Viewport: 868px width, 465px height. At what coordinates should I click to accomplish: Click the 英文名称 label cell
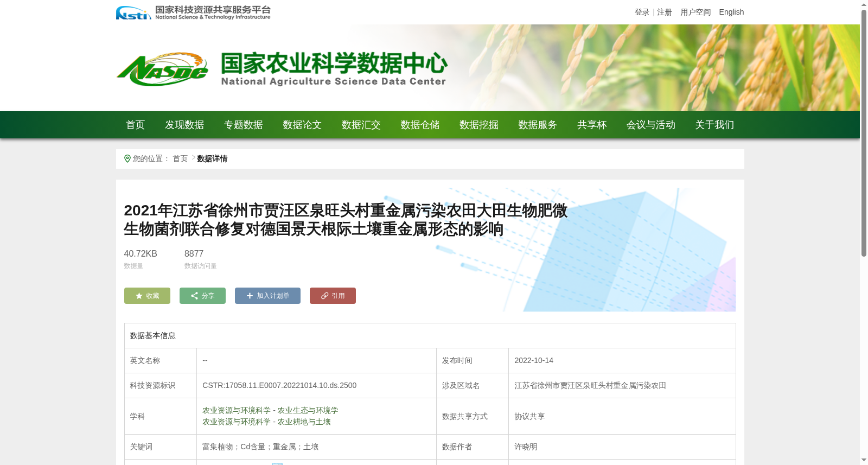point(161,361)
